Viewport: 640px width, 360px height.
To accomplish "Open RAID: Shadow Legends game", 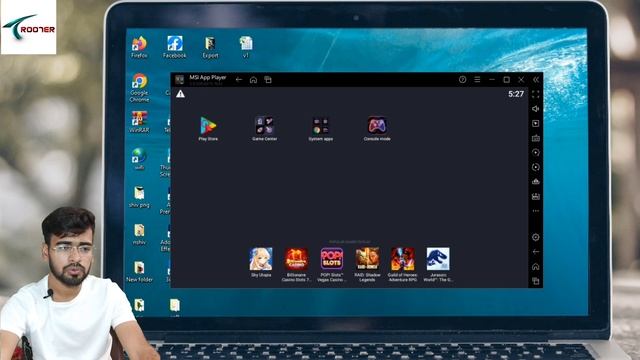I will [367, 264].
